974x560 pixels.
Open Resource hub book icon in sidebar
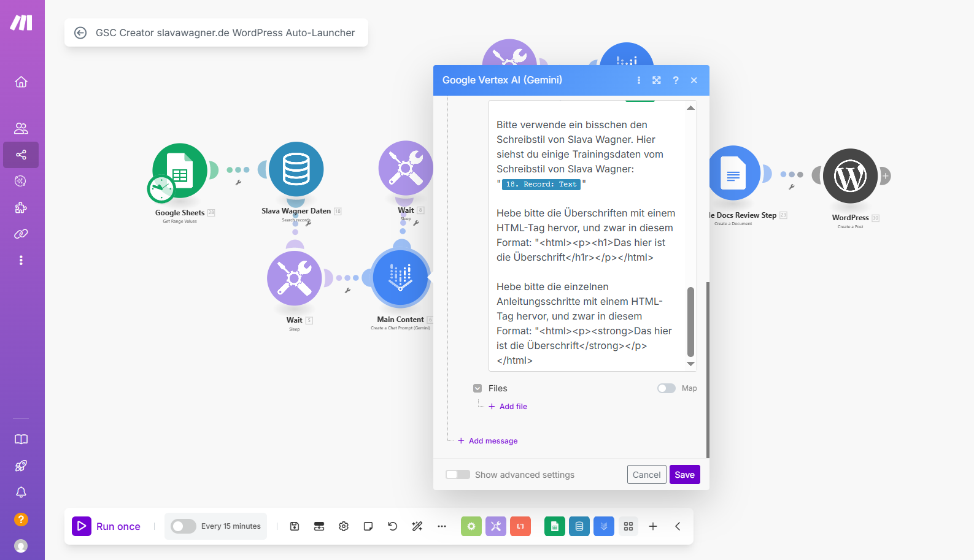pos(21,439)
